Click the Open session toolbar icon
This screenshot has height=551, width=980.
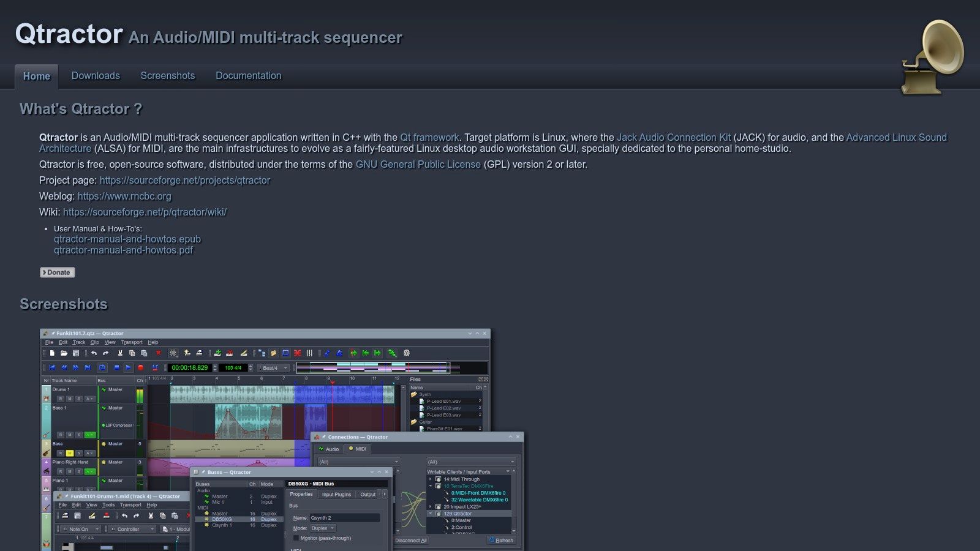point(64,354)
